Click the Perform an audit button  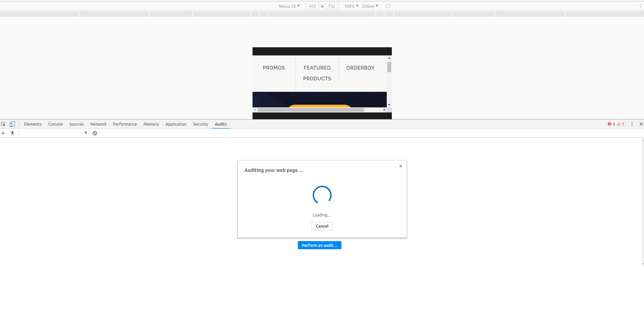319,245
